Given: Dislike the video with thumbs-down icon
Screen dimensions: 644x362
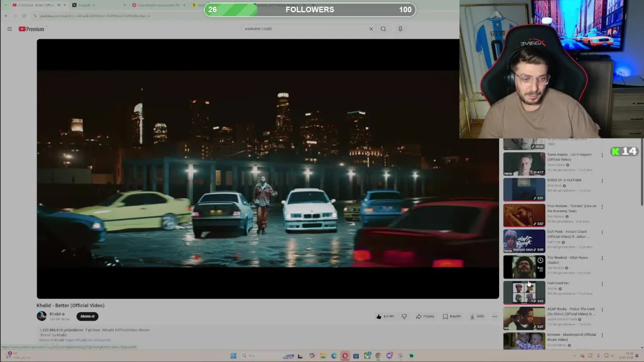Looking at the screenshot, I should [404, 316].
